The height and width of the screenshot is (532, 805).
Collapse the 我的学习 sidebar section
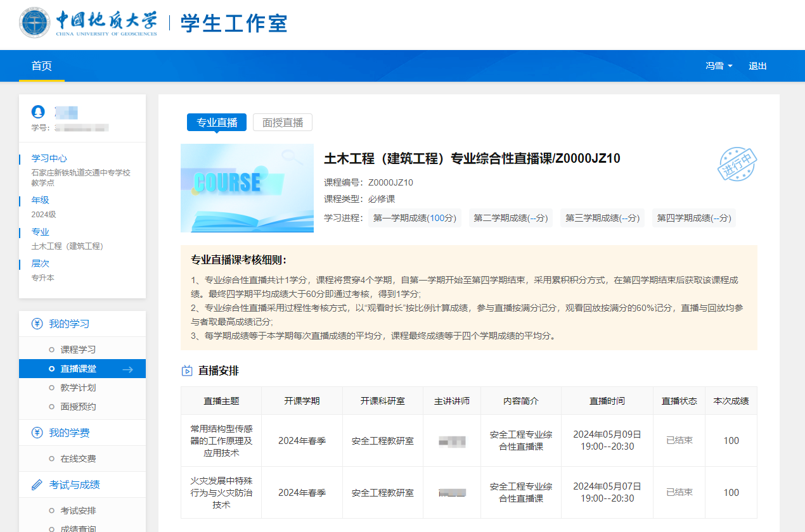70,324
